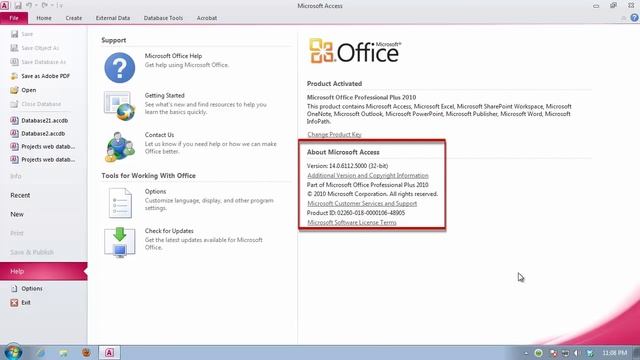Select the highlighted Help menu item

[43, 271]
